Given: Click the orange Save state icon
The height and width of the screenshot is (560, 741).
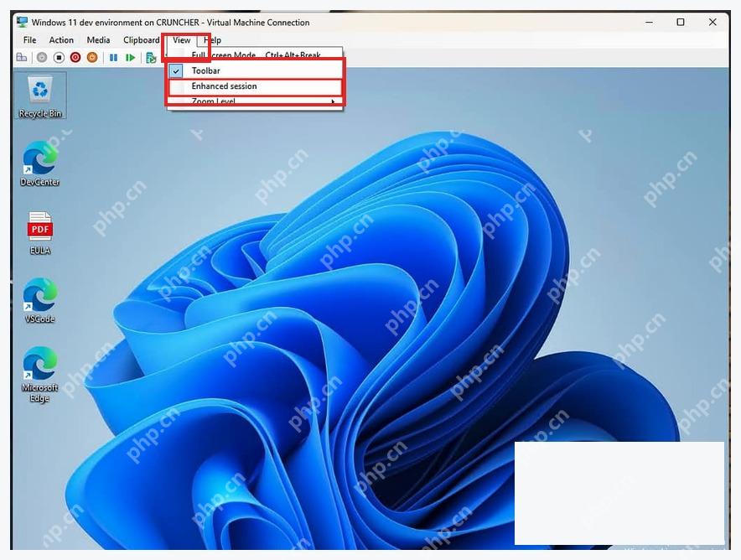Looking at the screenshot, I should coord(92,57).
